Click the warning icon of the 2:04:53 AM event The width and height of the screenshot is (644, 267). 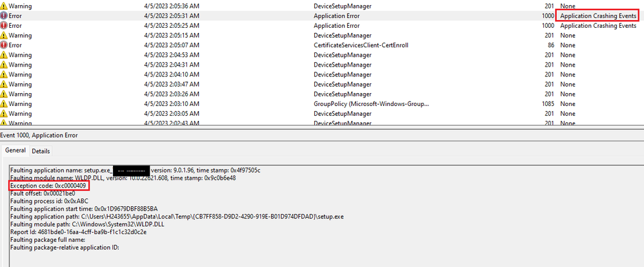point(4,55)
